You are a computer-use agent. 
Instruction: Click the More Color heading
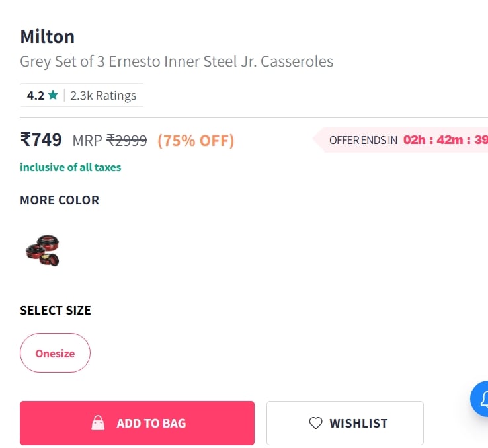(x=60, y=200)
